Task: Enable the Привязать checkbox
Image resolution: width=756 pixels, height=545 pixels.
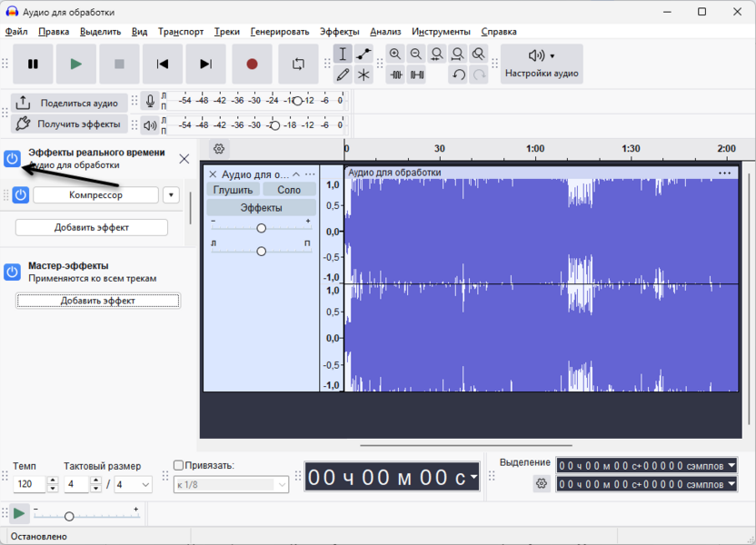Action: click(178, 465)
